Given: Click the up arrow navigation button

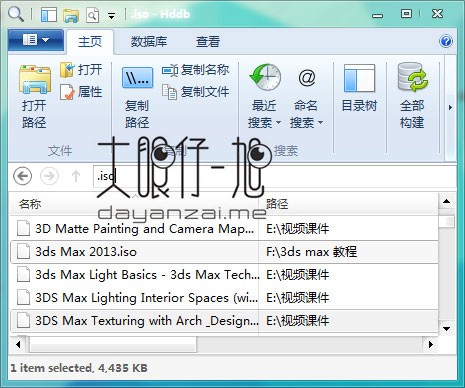Looking at the screenshot, I should tap(76, 176).
